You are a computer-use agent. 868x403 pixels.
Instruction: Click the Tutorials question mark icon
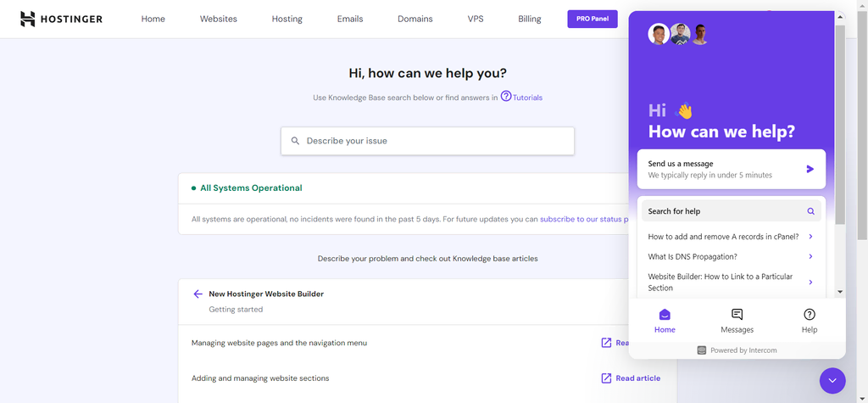point(506,97)
